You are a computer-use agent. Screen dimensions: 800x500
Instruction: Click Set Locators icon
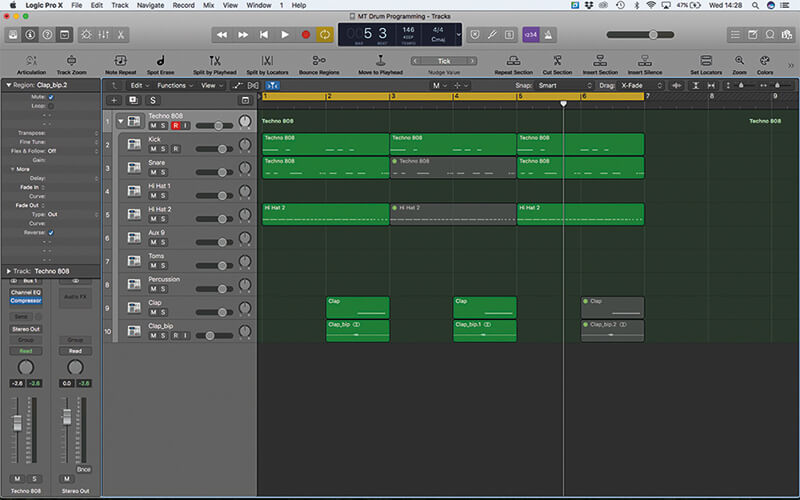706,61
